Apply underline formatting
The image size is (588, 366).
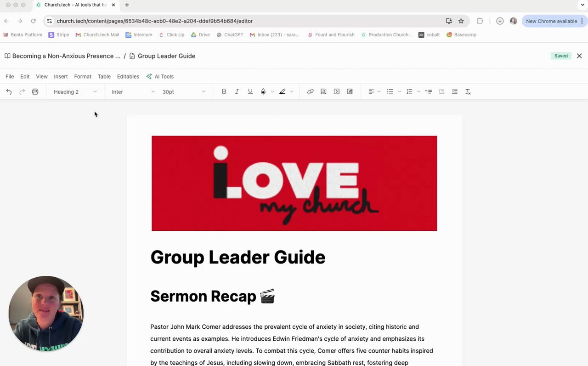250,91
